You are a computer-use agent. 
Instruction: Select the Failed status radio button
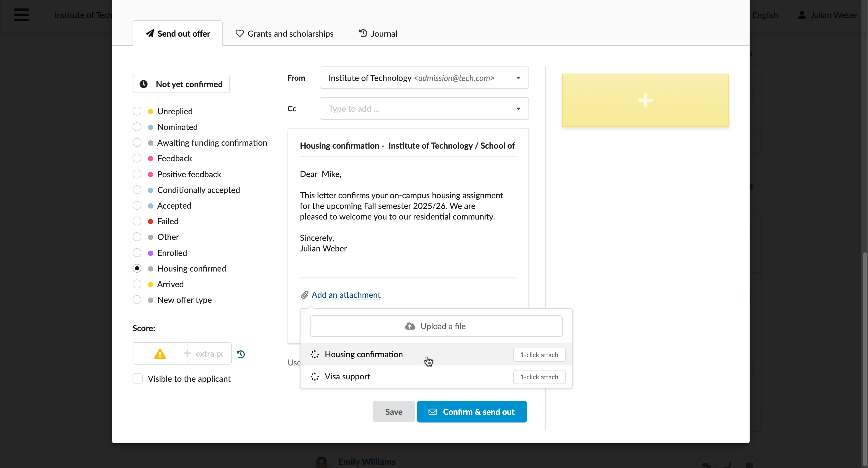pyautogui.click(x=137, y=221)
